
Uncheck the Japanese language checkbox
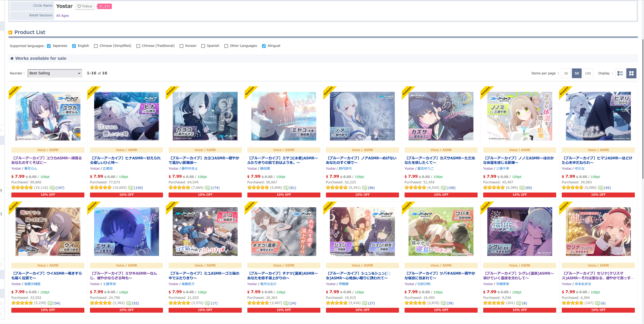49,46
